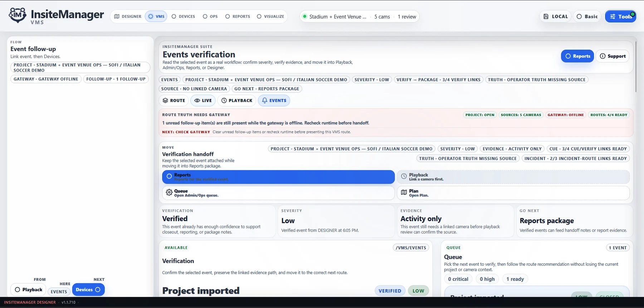
Task: Click the Next: Check gateway label
Action: tap(186, 132)
